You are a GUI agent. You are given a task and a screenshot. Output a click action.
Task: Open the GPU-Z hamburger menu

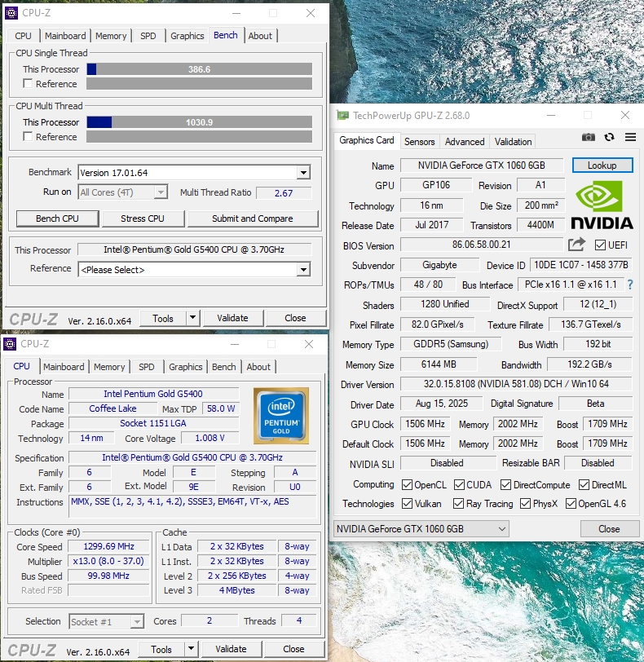pyautogui.click(x=629, y=138)
